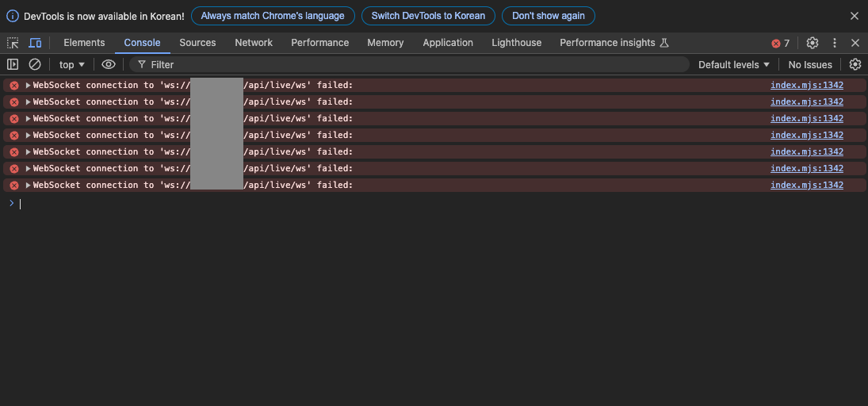This screenshot has height=406, width=868.
Task: Open index.mjs:1342 link on sixth error
Action: (x=806, y=168)
